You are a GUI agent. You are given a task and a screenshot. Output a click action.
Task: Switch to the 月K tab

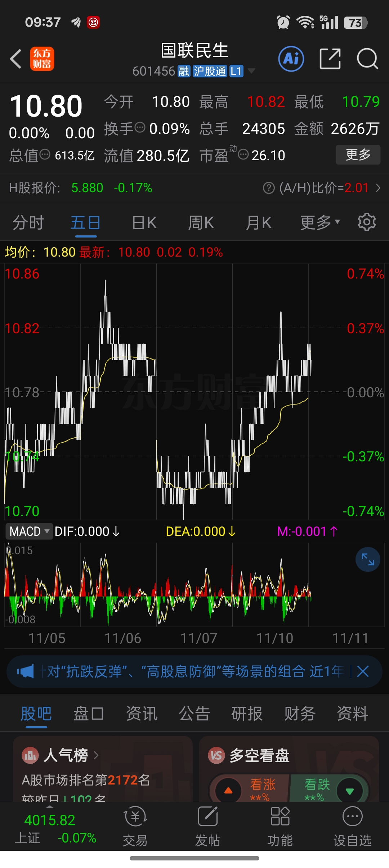pos(259,222)
